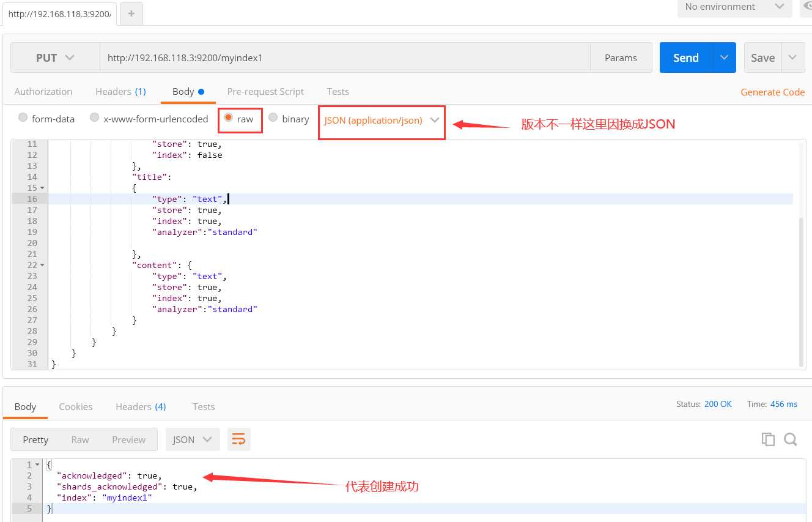Image resolution: width=812 pixels, height=522 pixels.
Task: Switch response view to Raw
Action: click(80, 439)
